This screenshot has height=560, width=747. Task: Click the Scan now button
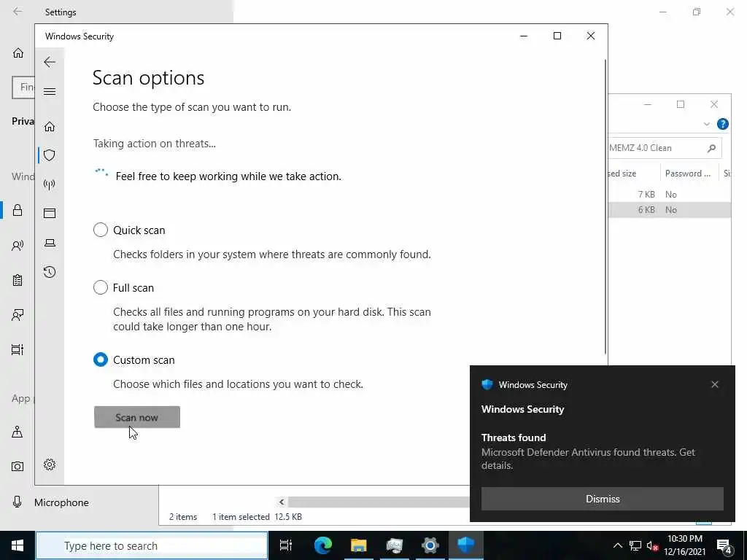[137, 417]
